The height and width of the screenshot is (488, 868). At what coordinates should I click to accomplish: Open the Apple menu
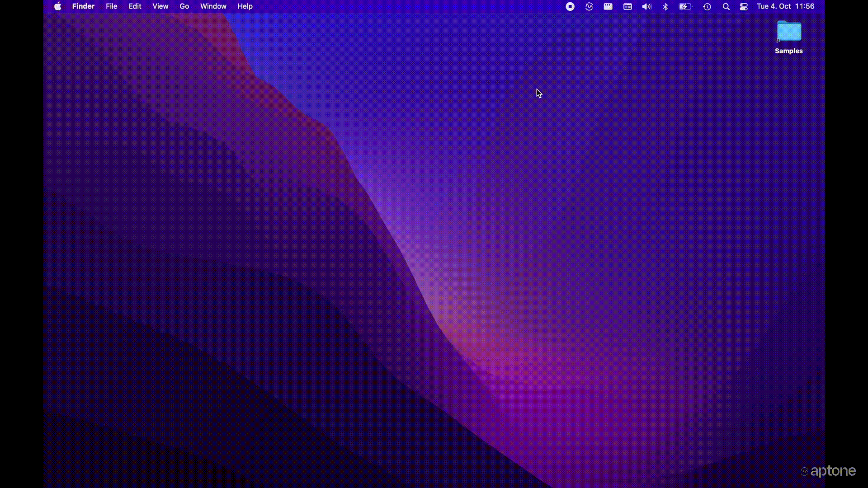click(58, 6)
